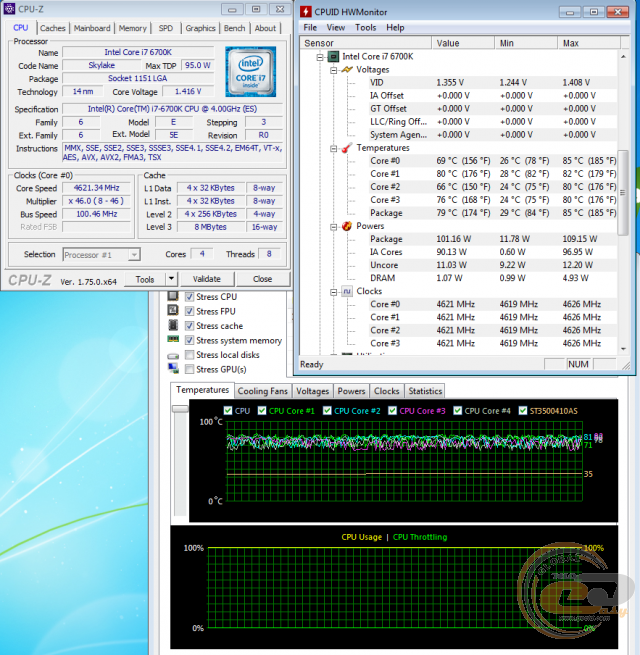
Task: Uncheck the Stress CPU checkbox
Action: pos(189,297)
